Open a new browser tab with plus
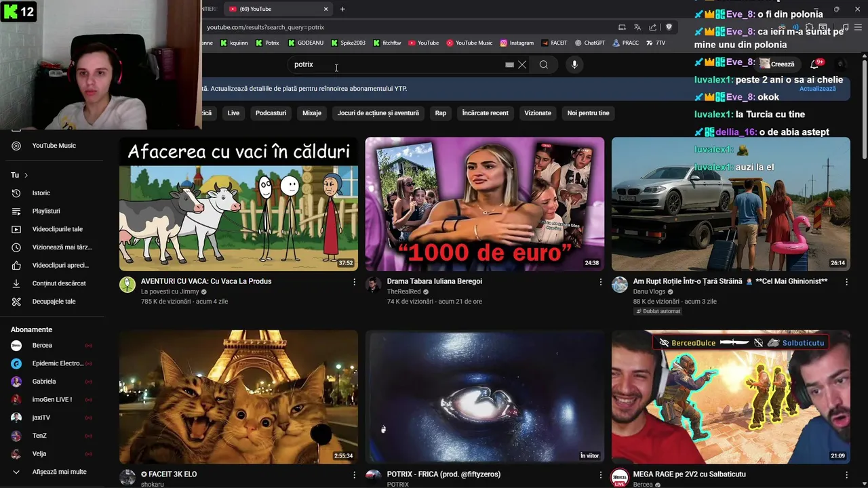 (x=342, y=9)
